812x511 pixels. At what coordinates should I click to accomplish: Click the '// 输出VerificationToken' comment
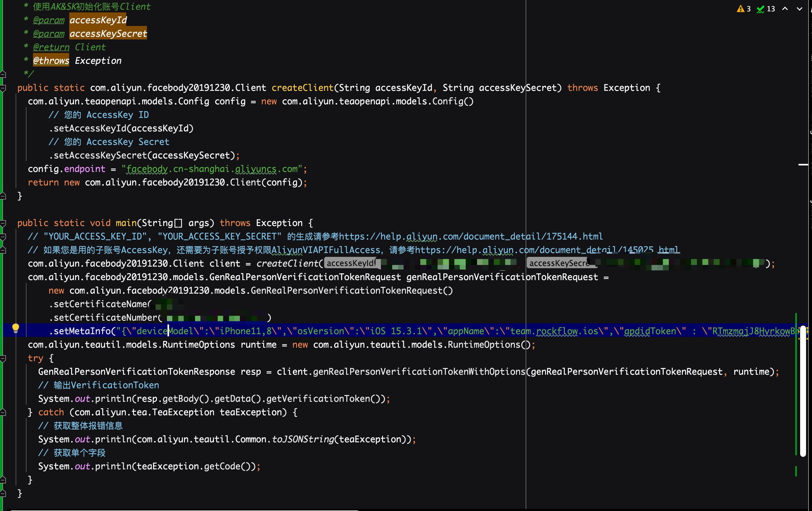point(99,385)
